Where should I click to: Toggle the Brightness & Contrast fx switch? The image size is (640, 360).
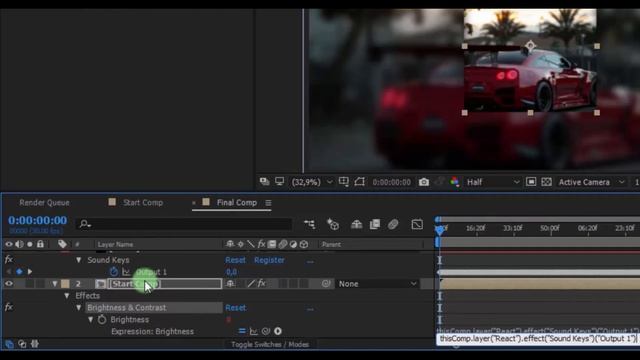9,307
